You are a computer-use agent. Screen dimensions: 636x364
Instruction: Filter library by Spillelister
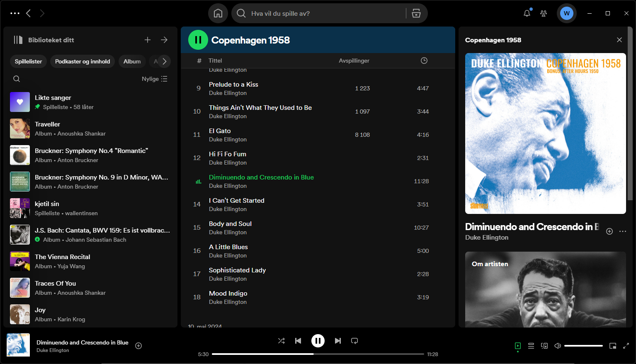[28, 61]
